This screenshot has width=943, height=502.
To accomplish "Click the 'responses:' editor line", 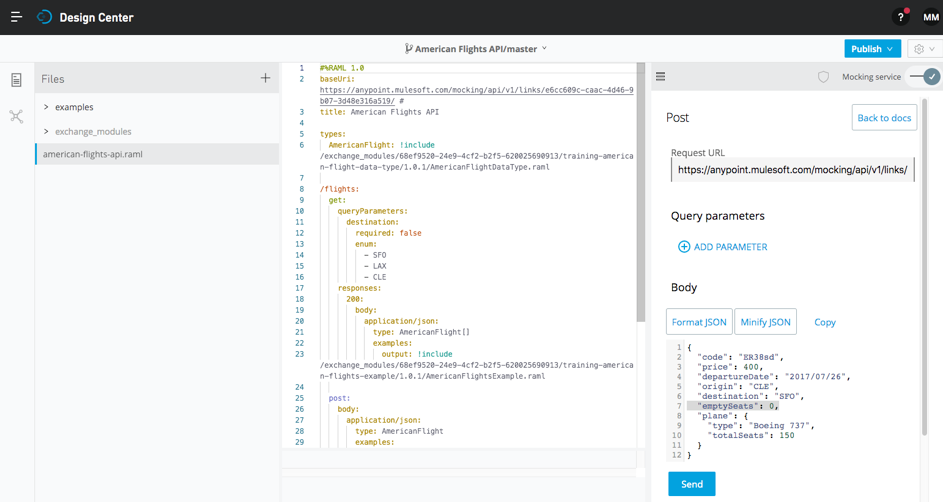I will [x=359, y=288].
